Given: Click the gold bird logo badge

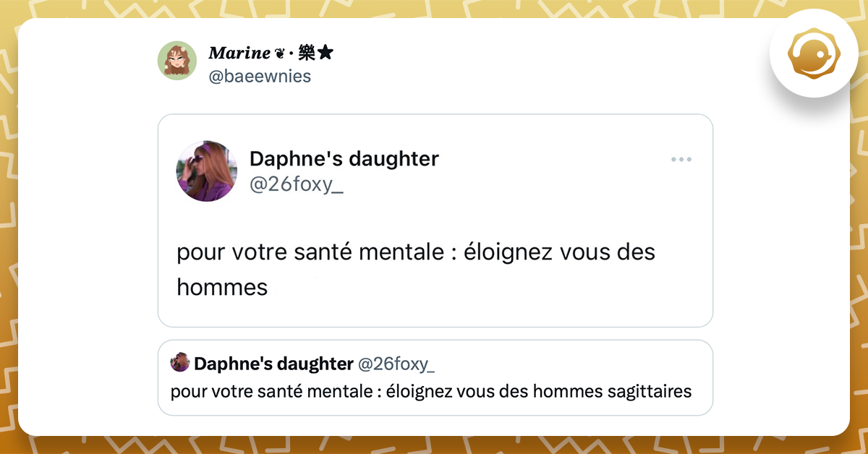Looking at the screenshot, I should click(814, 53).
